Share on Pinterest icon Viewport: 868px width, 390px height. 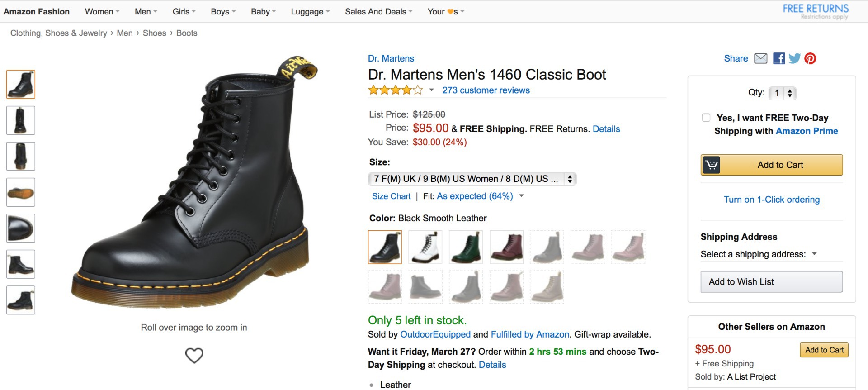(810, 58)
